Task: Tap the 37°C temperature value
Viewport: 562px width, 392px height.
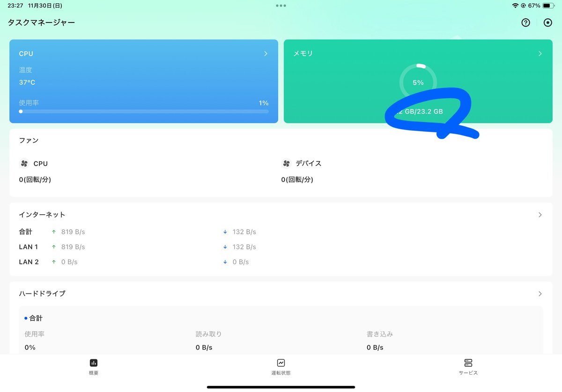Action: pyautogui.click(x=27, y=83)
